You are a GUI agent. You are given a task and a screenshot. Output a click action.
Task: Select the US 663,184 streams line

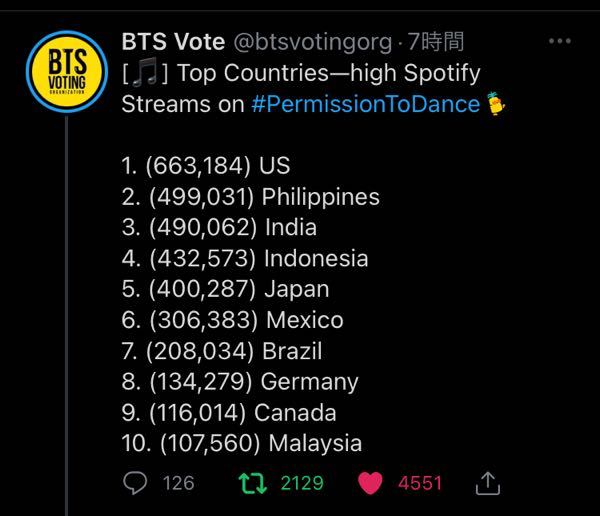206,166
